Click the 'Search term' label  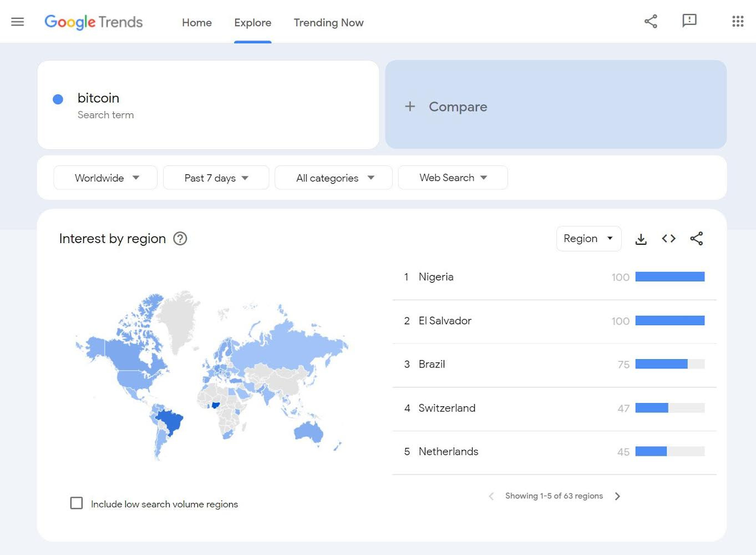[105, 115]
